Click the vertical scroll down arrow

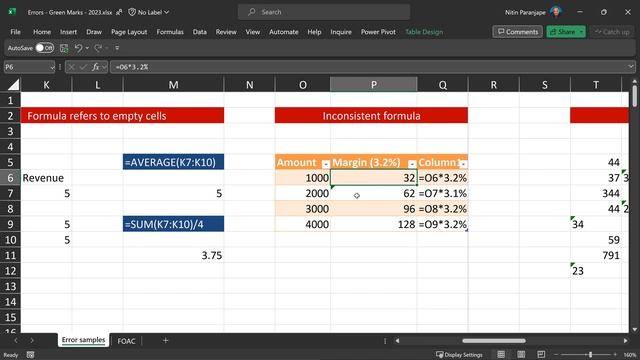[x=634, y=329]
